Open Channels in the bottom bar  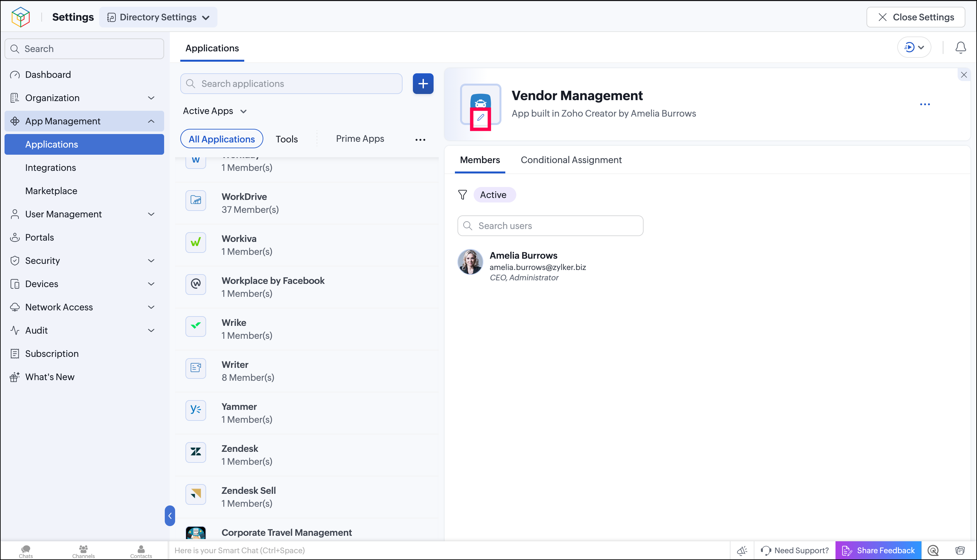coord(83,551)
